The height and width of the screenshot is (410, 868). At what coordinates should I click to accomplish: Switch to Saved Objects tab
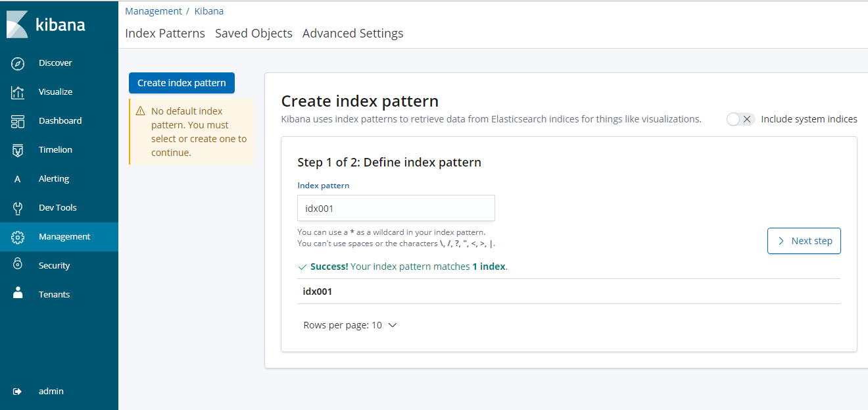tap(254, 33)
